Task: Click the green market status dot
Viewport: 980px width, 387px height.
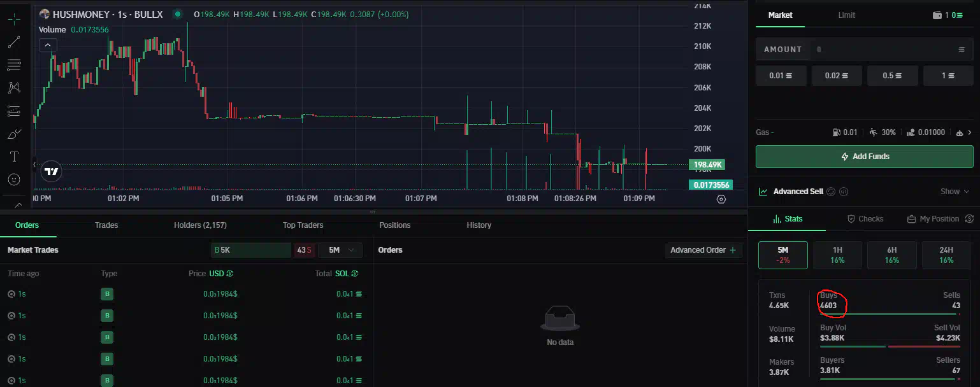Action: pos(177,14)
